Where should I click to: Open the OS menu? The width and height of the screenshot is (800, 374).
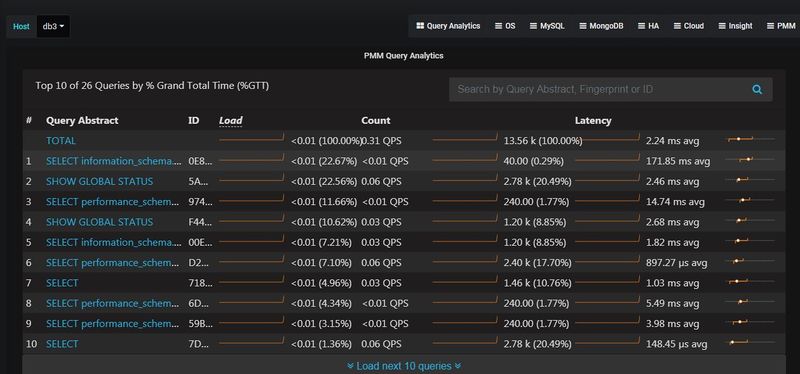coord(505,26)
